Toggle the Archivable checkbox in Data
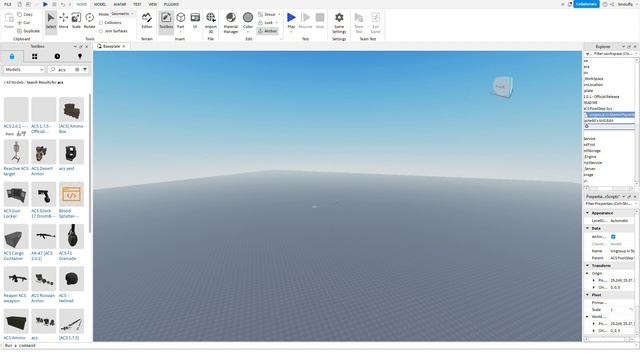 point(613,237)
